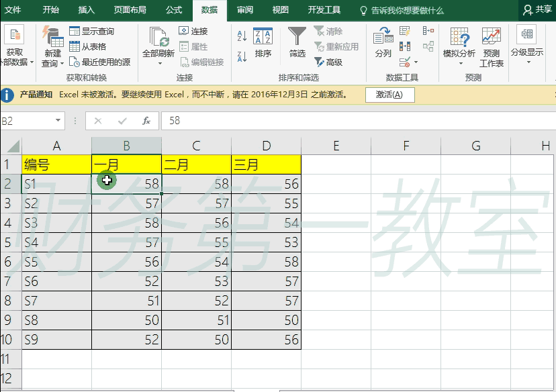Click header cell 三月

266,164
